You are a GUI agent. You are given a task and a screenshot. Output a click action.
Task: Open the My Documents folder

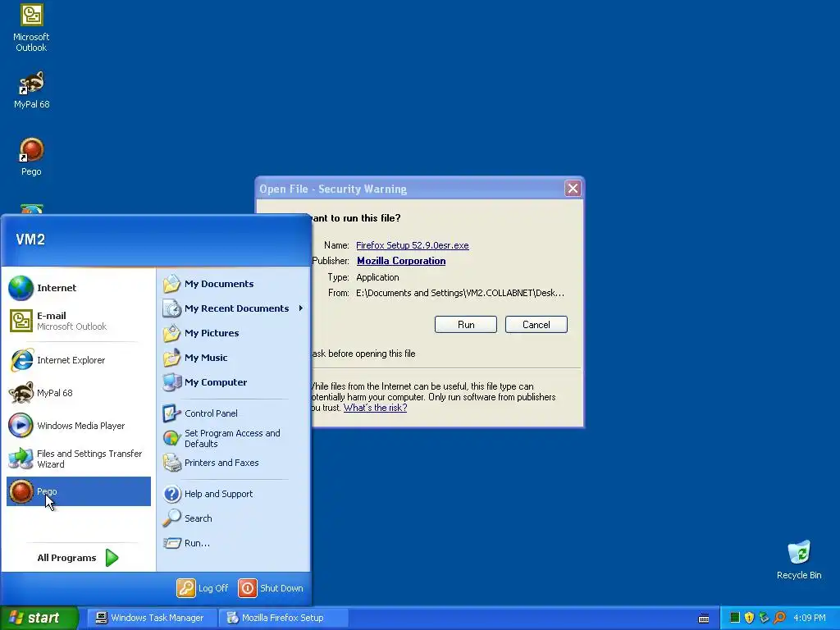[x=233, y=284]
